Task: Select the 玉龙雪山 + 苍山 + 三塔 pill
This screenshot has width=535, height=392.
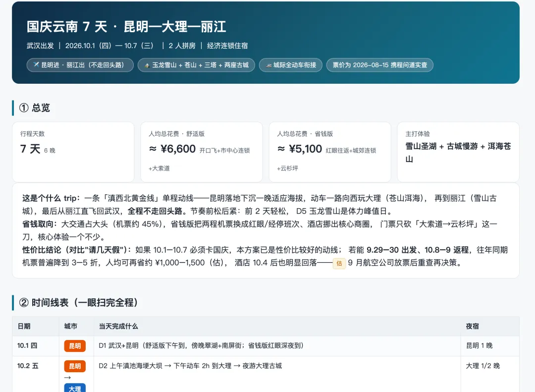Action: point(196,65)
